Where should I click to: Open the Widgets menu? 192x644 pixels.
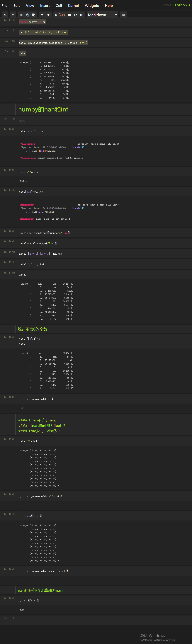tap(92, 6)
